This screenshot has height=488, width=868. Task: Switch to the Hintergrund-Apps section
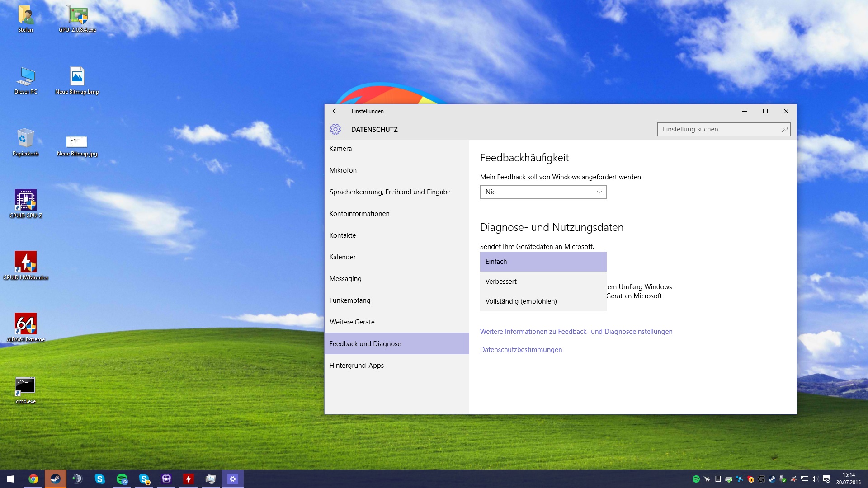356,366
